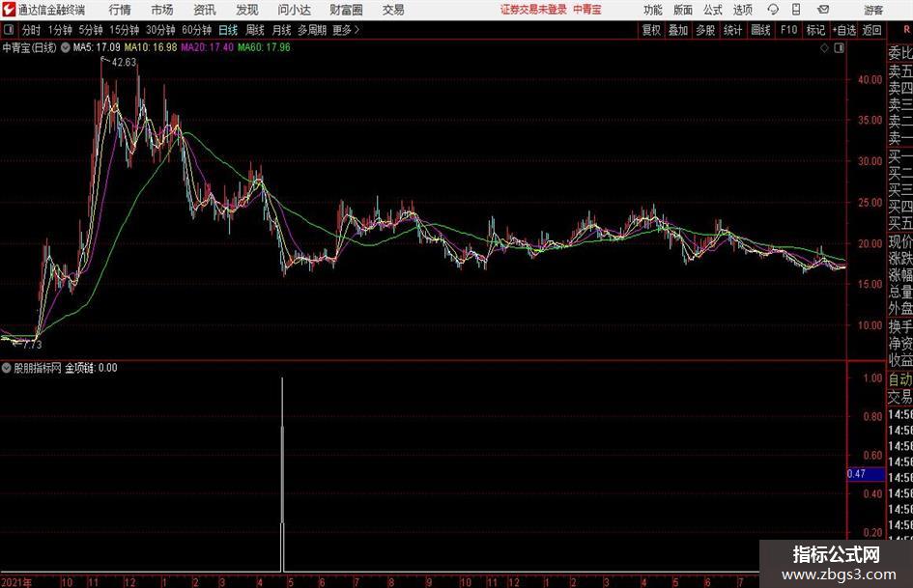Switch to 5分钟 period tab
The image size is (913, 588).
coord(91,30)
